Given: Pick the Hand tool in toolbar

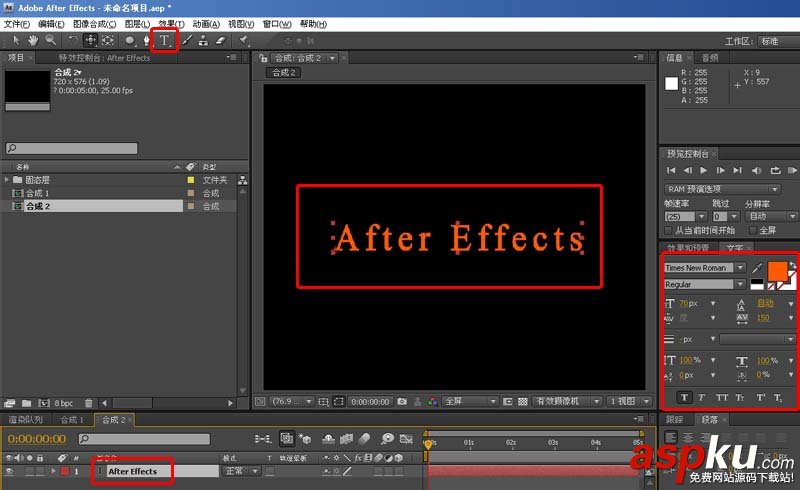Looking at the screenshot, I should pyautogui.click(x=33, y=40).
